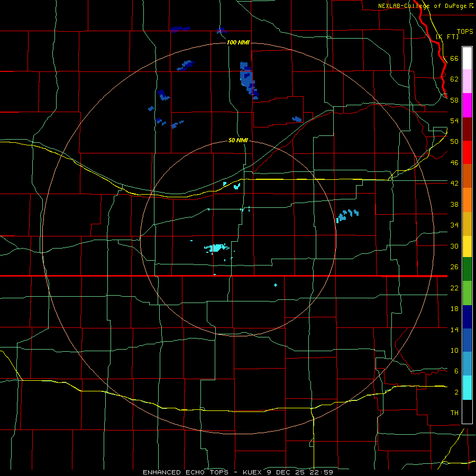Click the 100 NMI range ring label
Screen dimensions: 476x476
coord(239,42)
